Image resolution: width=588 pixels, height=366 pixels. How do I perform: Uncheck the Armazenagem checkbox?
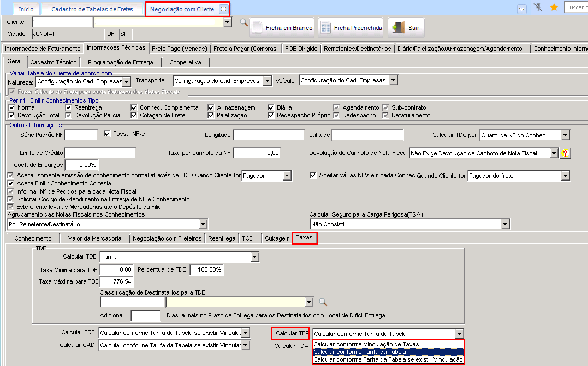coord(211,108)
